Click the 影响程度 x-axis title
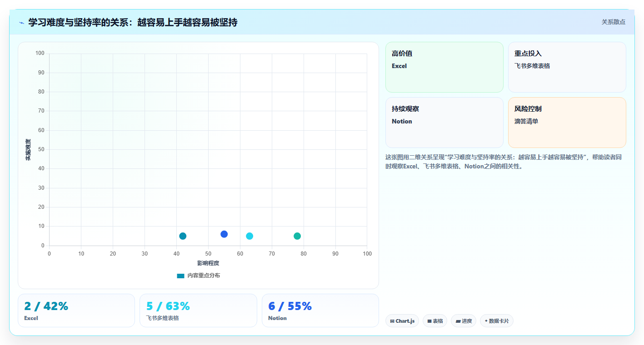644x345 pixels. [208, 263]
